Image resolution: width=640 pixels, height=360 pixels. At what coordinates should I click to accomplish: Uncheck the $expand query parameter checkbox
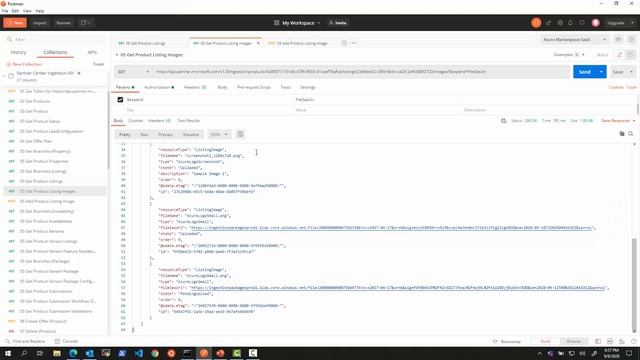point(120,100)
